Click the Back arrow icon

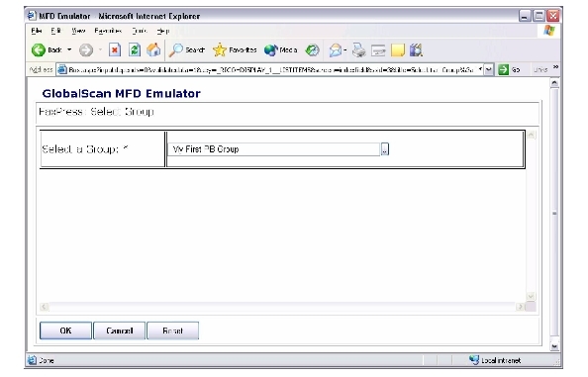click(x=38, y=49)
